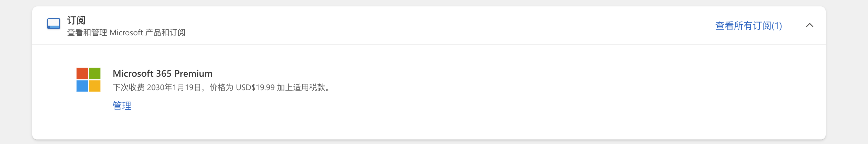Click the 查看和管理 Microsoft 产品和订阅 subtitle
This screenshot has width=868, height=144.
point(126,33)
